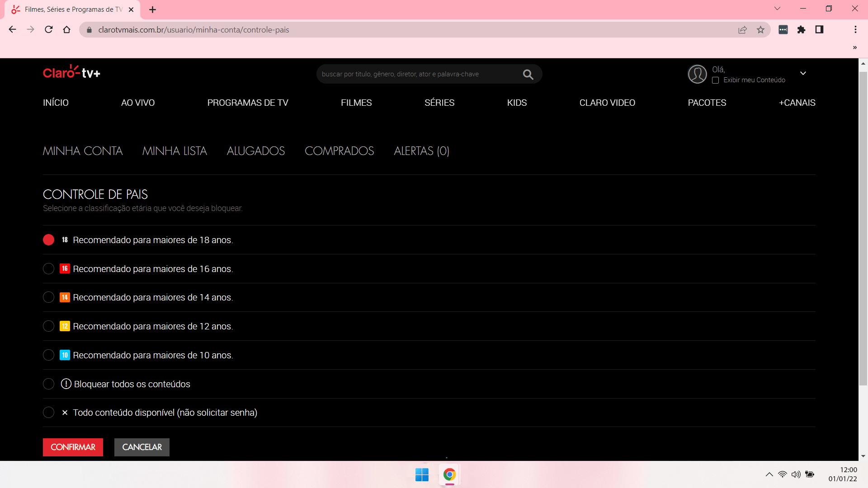
Task: Open INÍCIO navigation item
Action: (x=56, y=103)
